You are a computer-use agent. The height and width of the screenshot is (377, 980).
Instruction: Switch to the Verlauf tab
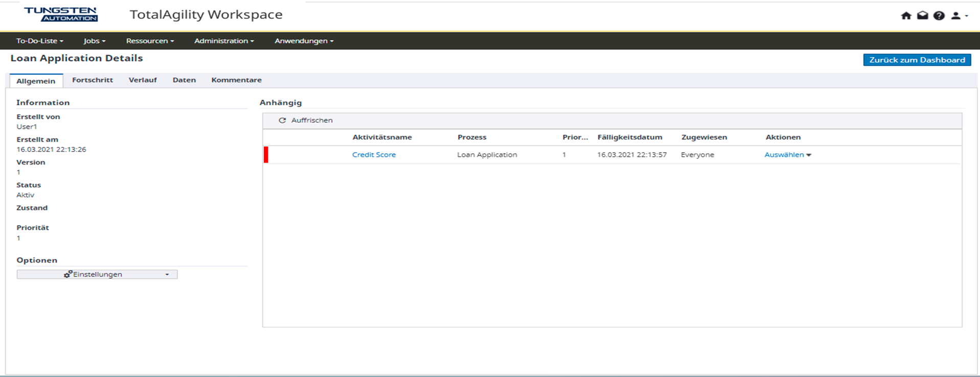coord(143,80)
